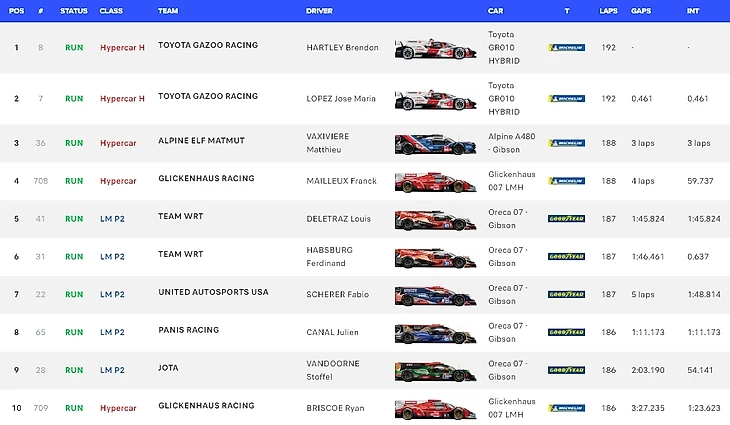Select driver name VAXIVIERE Matthieu
This screenshot has height=425, width=730.
tap(328, 143)
